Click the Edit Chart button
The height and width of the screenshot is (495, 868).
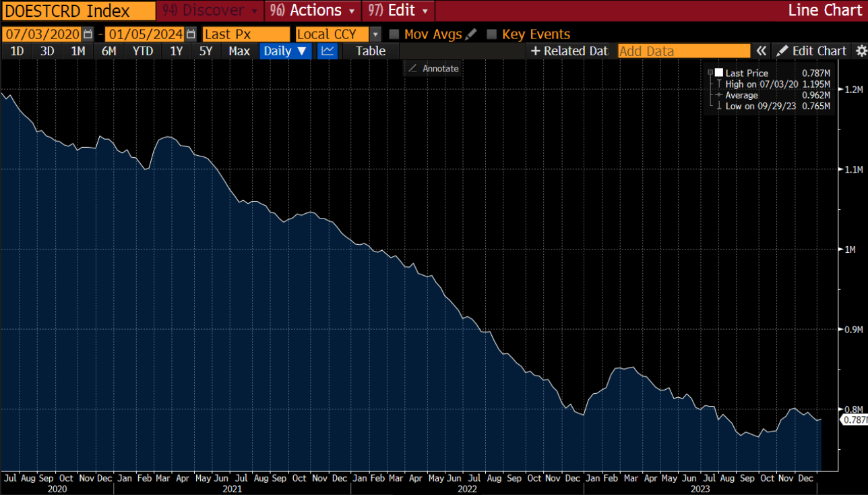[x=811, y=51]
